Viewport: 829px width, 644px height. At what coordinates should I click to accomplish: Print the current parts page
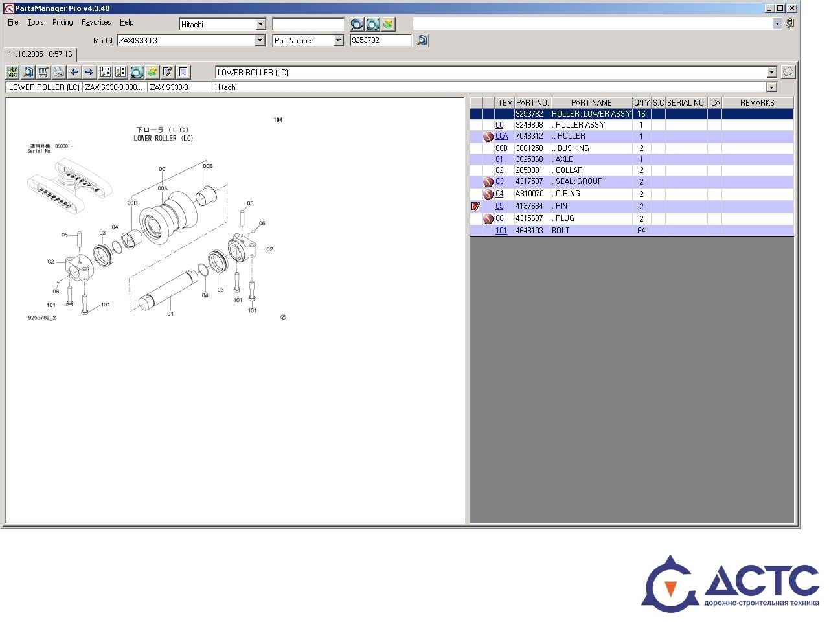click(x=59, y=72)
